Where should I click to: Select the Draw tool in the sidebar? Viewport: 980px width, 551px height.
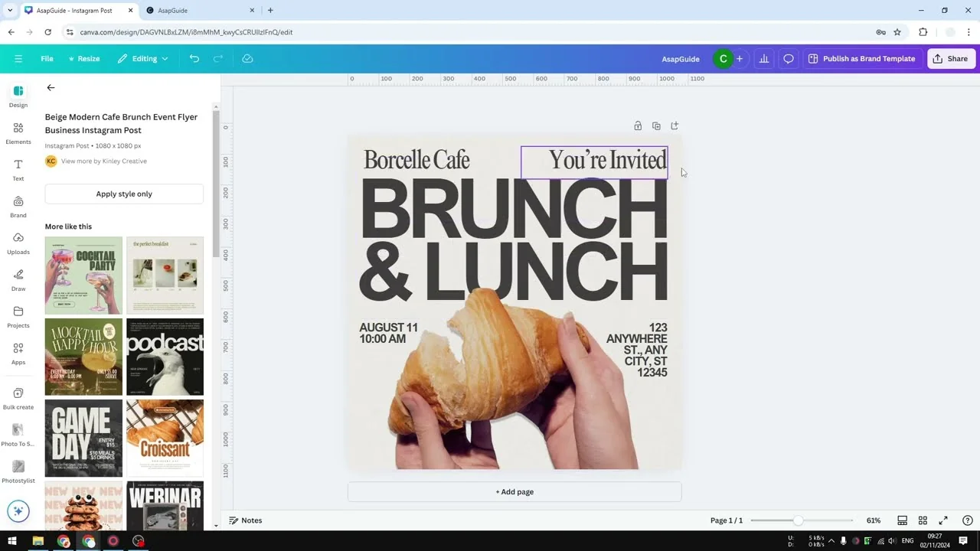(x=18, y=280)
